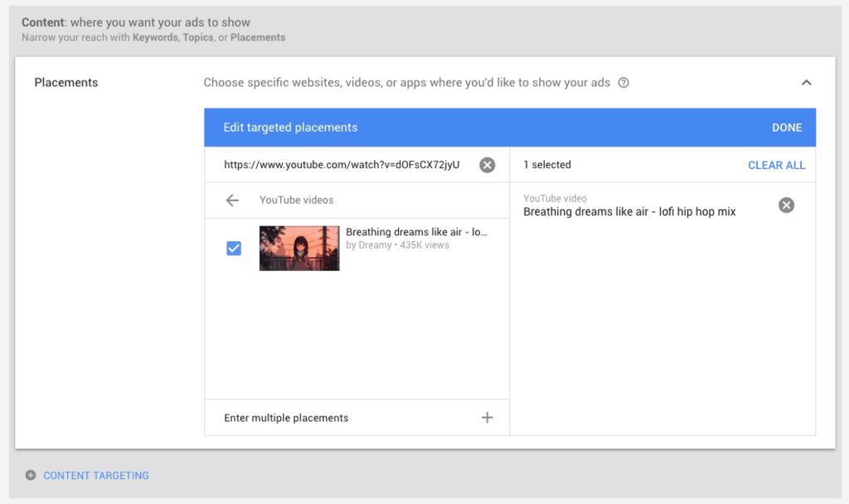
Task: Expand Enter multiple placements row
Action: tap(357, 418)
